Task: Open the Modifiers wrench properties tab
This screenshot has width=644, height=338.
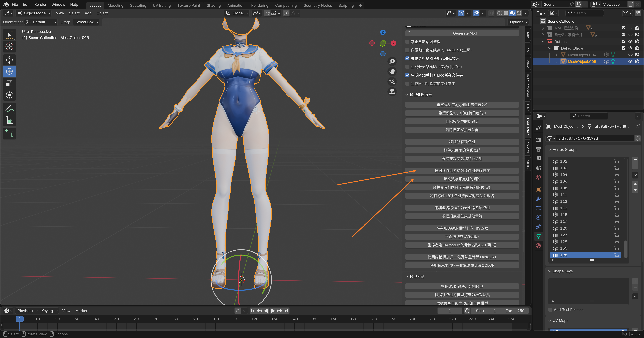Action: (x=538, y=199)
